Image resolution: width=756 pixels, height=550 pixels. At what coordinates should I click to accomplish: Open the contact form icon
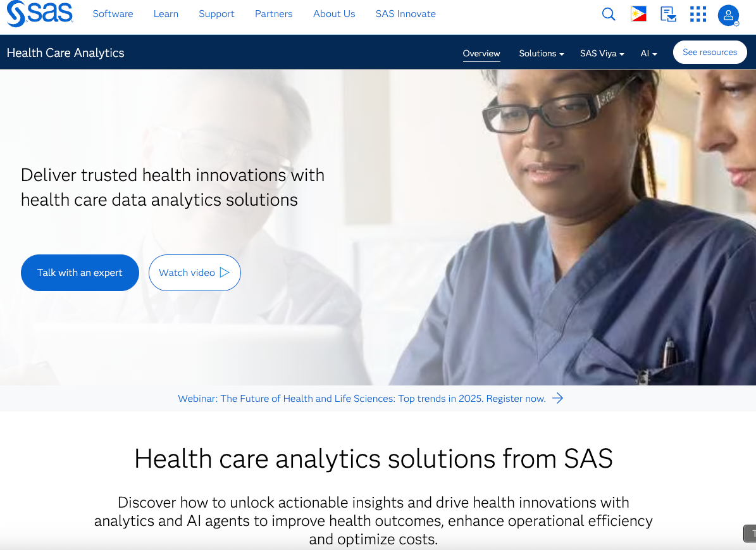pos(668,14)
